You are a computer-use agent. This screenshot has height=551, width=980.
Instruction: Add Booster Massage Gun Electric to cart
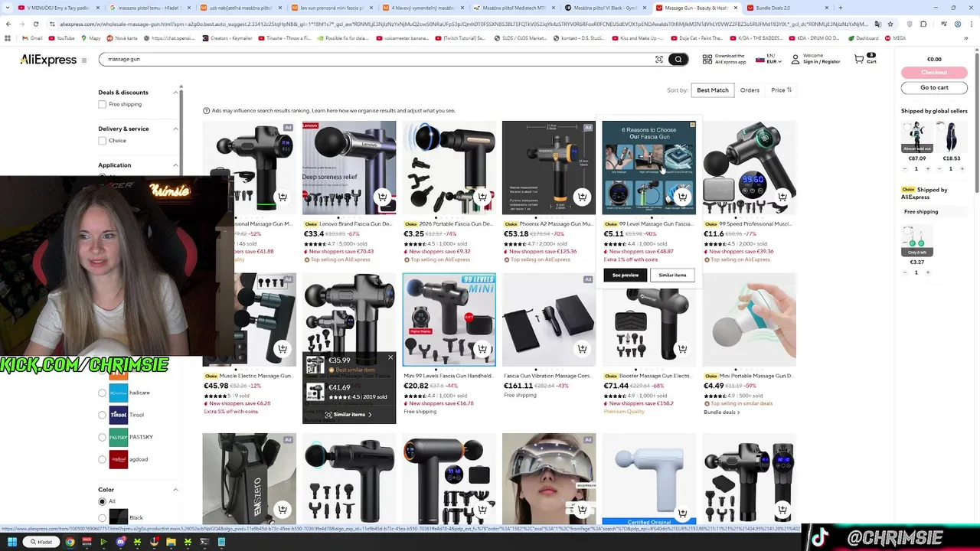[x=682, y=349]
